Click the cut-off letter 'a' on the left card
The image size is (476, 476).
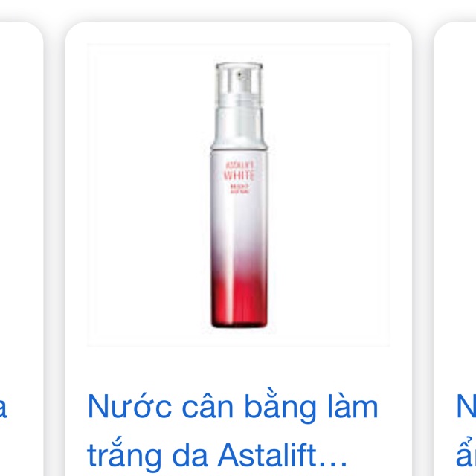2,408
